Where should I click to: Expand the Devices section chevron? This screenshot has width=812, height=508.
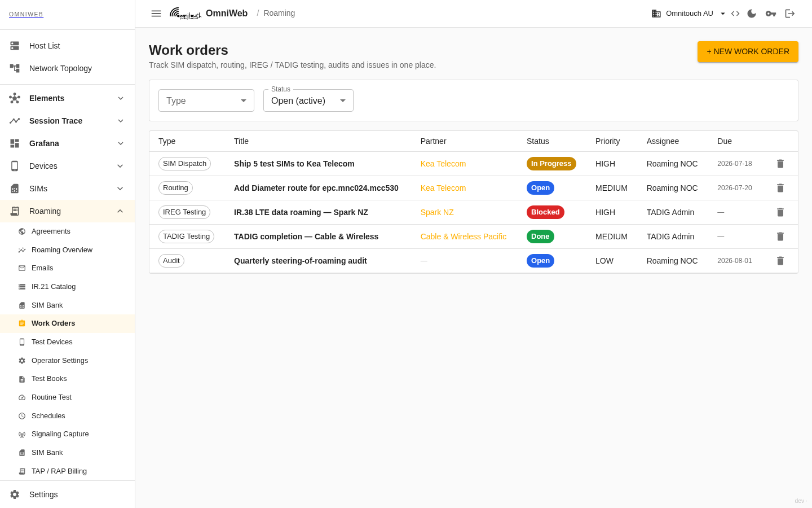click(x=121, y=166)
